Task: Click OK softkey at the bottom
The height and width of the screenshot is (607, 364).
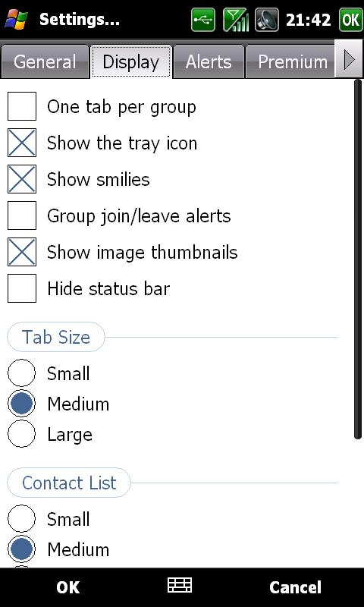Action: click(68, 587)
